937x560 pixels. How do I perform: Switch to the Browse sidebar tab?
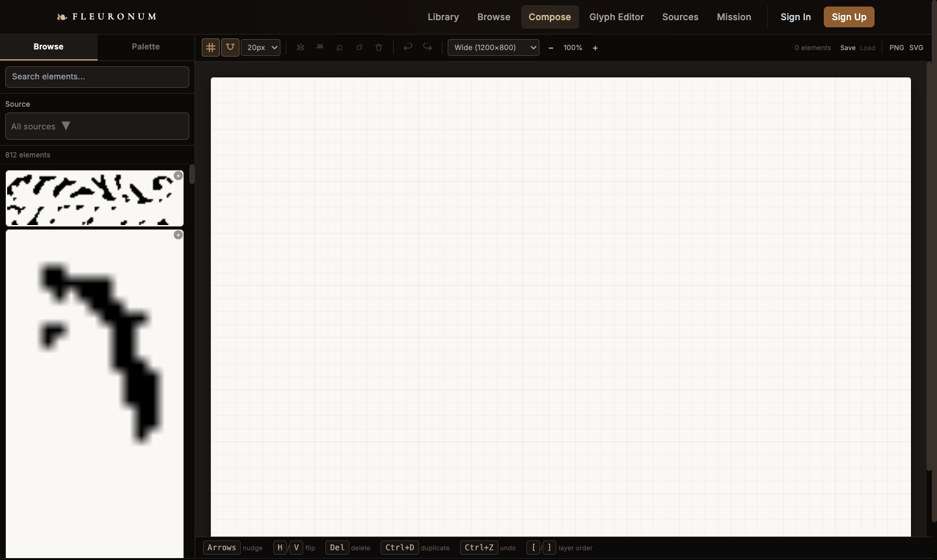pos(49,47)
